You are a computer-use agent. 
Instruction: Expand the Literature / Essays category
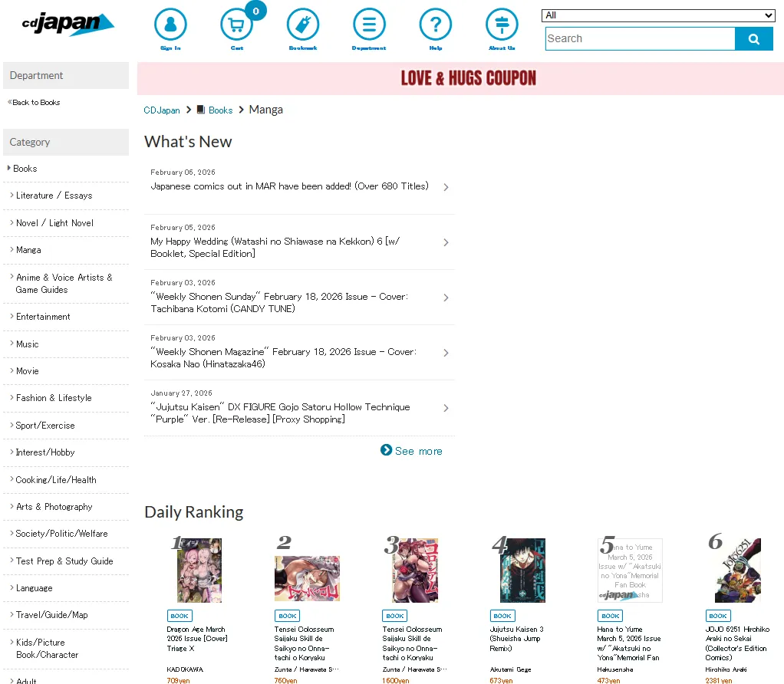click(54, 196)
